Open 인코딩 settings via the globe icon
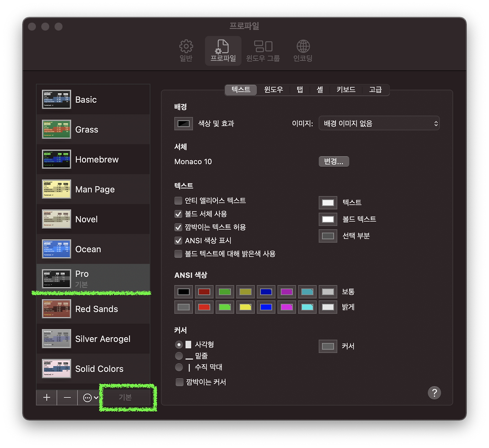Screen dimensions: 489x448 [x=303, y=50]
